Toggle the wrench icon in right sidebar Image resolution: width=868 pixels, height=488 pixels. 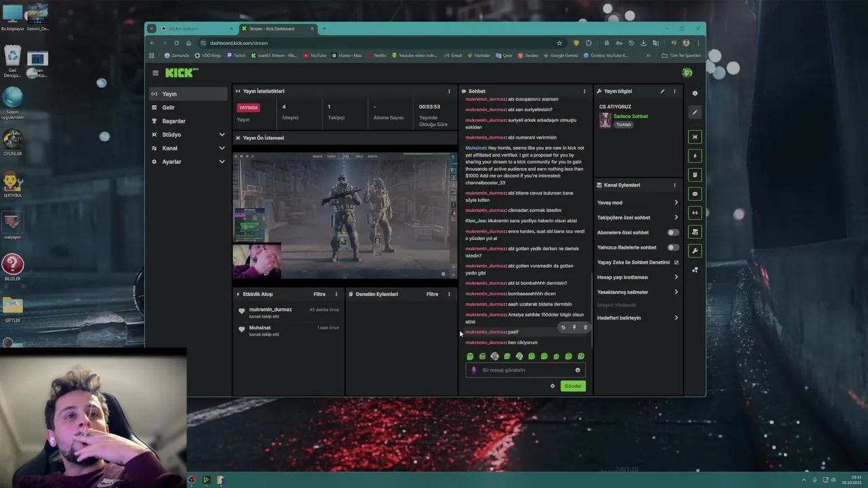tap(694, 251)
